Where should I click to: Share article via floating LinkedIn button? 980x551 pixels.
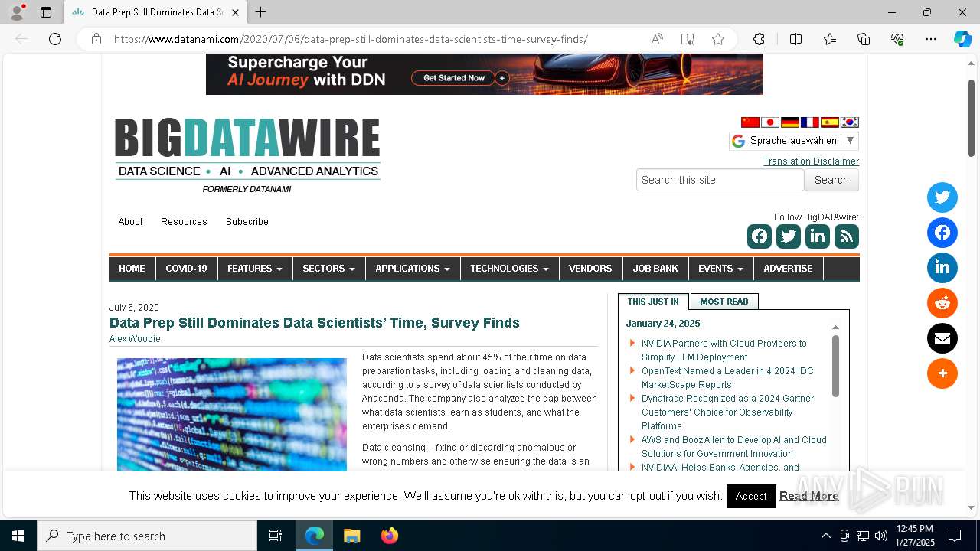tap(942, 268)
